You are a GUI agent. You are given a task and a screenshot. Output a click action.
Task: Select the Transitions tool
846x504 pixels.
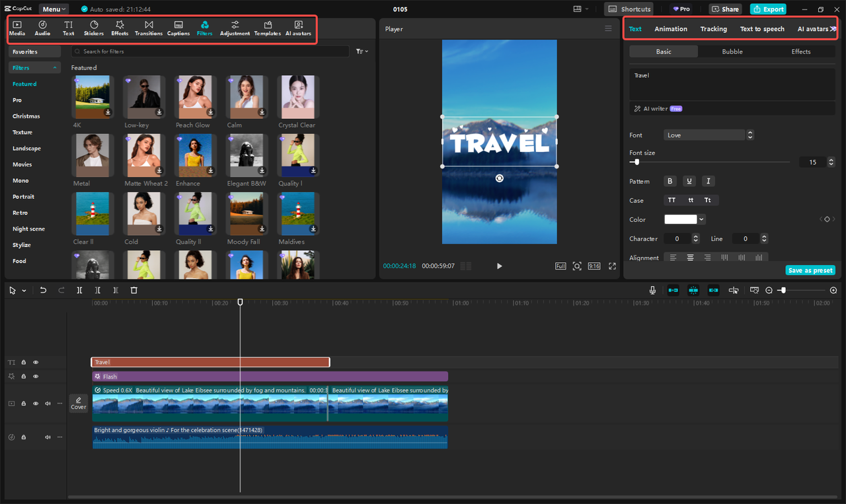pyautogui.click(x=149, y=28)
